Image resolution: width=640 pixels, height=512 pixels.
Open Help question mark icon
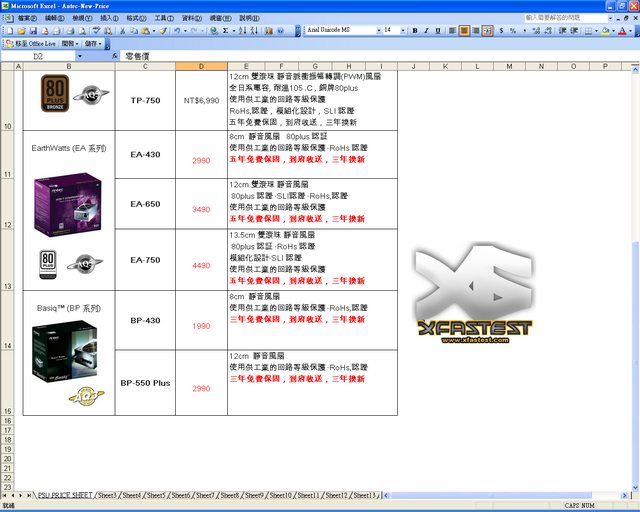[280, 31]
